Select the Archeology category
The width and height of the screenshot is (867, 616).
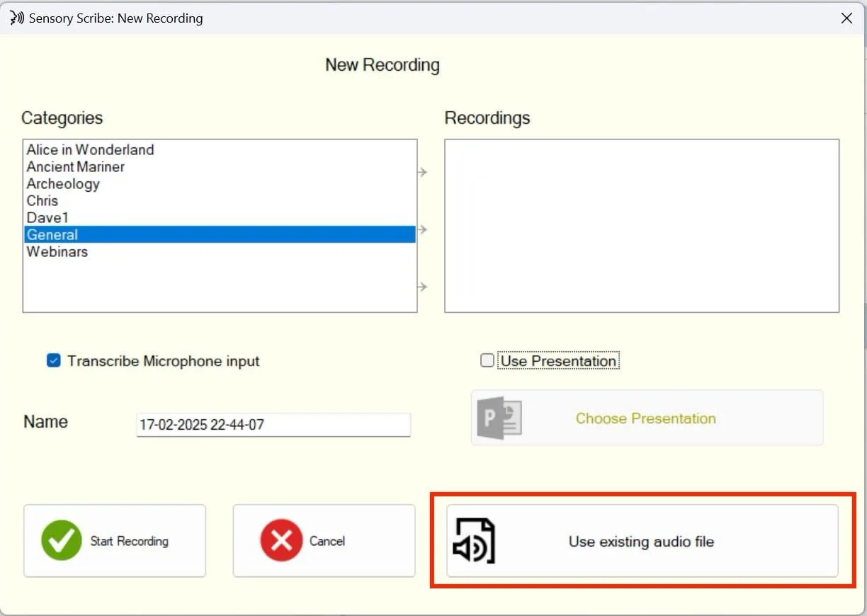[63, 183]
